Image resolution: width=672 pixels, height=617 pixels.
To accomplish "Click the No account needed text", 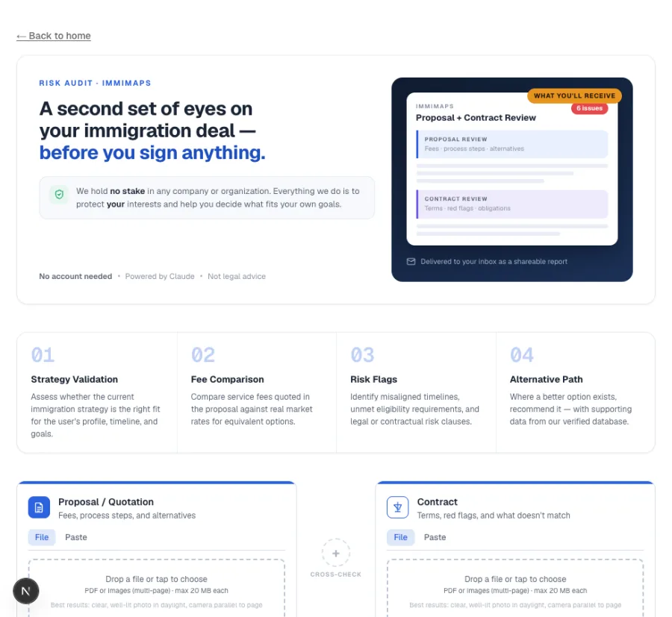I will 75,277.
